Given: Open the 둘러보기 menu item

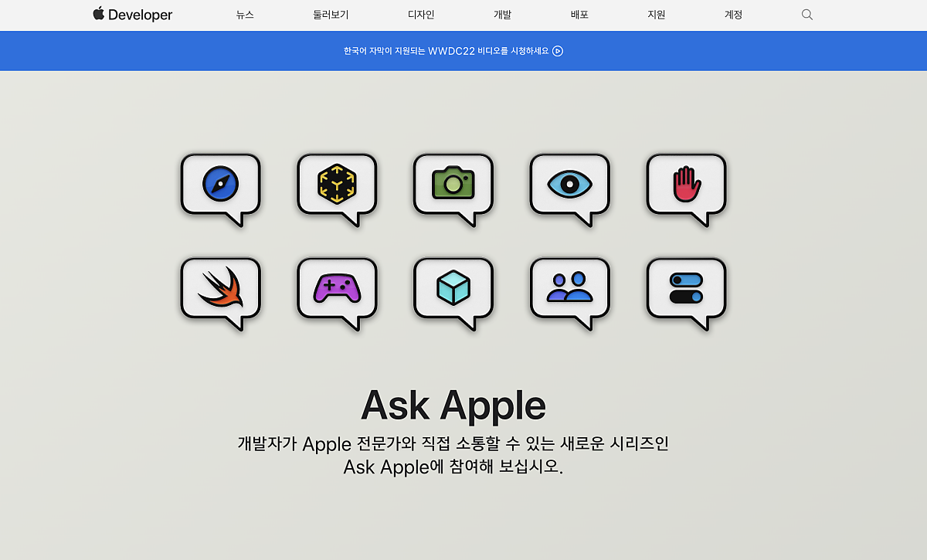Looking at the screenshot, I should [331, 15].
